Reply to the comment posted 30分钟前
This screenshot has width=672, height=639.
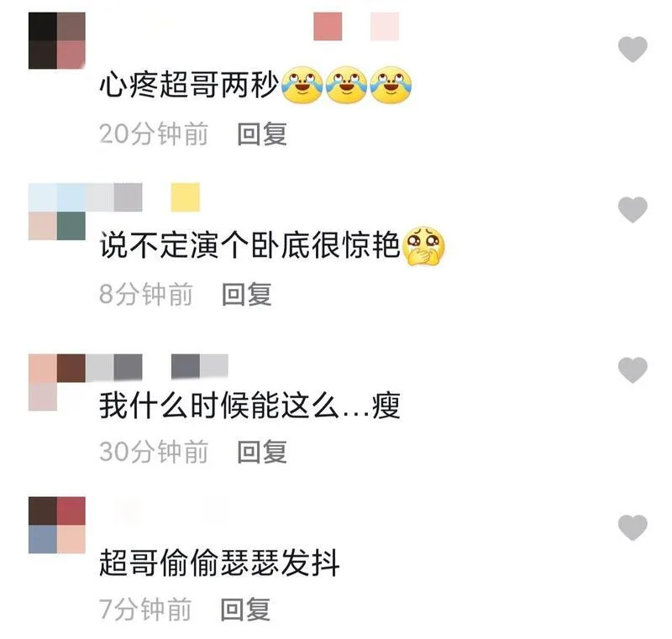[x=262, y=452]
